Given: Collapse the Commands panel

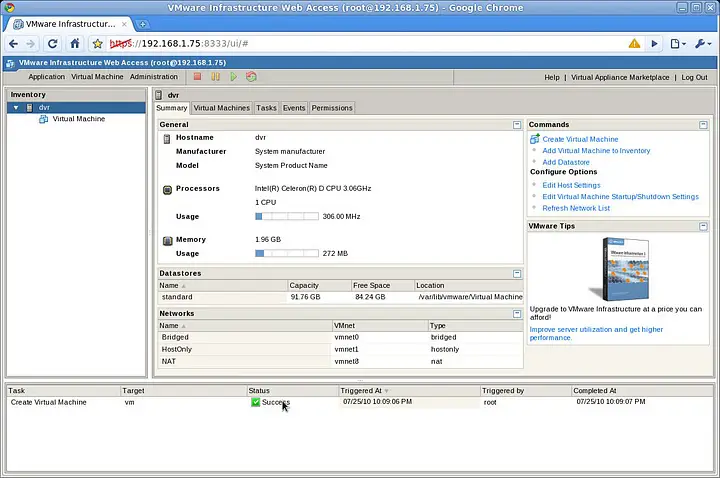Looking at the screenshot, I should [703, 125].
